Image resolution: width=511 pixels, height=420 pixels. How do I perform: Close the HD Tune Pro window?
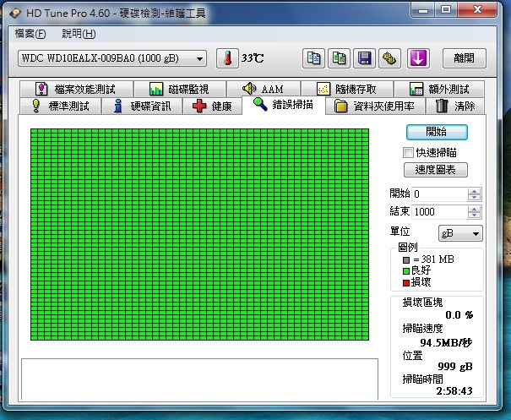pyautogui.click(x=477, y=10)
